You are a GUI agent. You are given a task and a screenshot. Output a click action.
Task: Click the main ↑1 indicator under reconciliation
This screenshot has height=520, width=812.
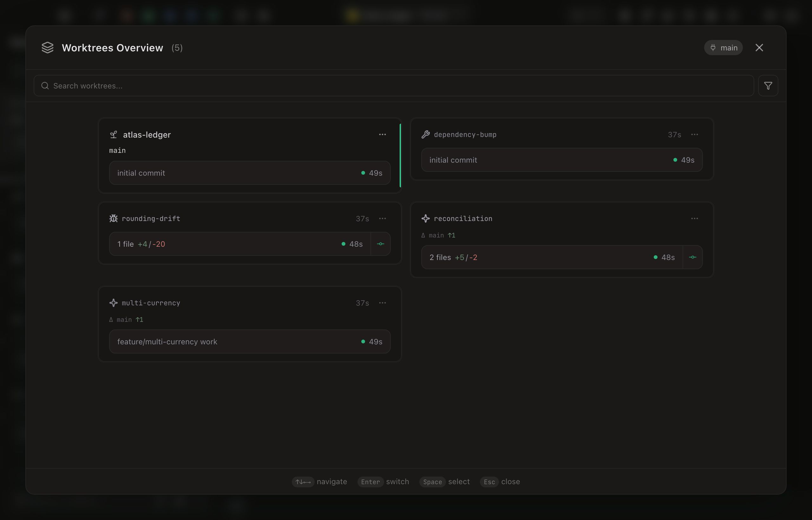click(438, 235)
